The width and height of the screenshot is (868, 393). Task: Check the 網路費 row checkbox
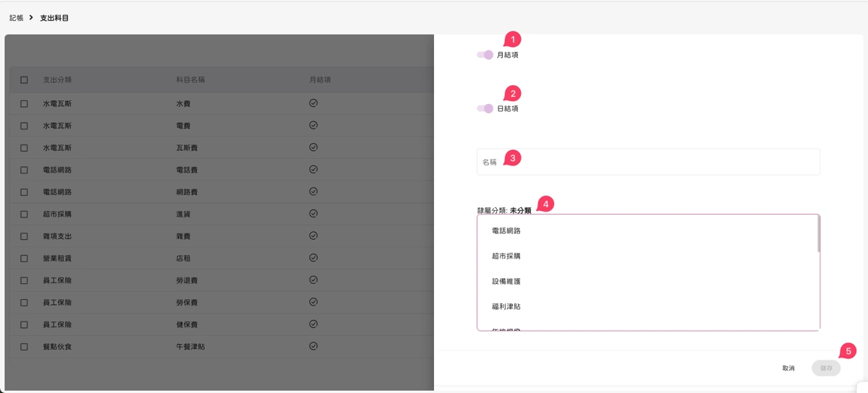24,192
